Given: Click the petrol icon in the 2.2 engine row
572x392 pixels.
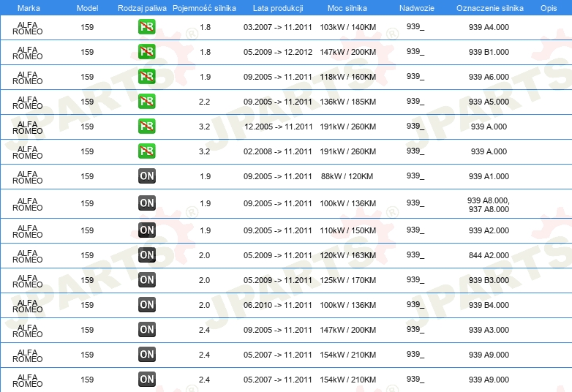Looking at the screenshot, I should click(x=146, y=102).
